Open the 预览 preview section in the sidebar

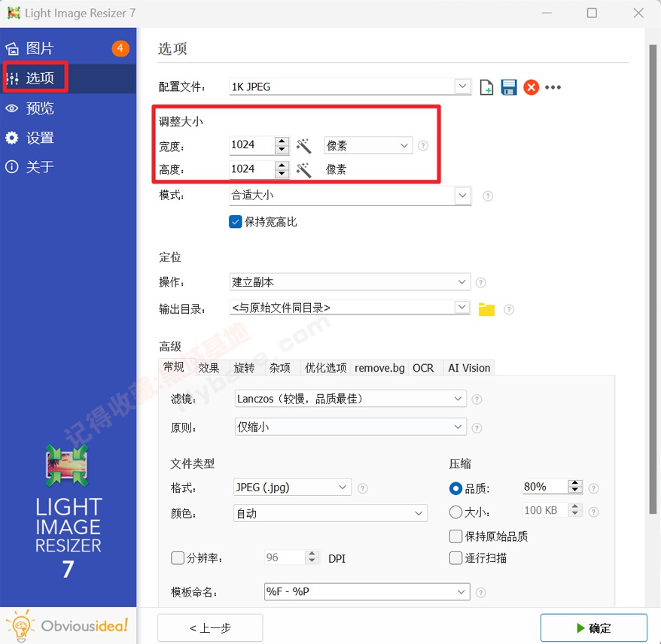click(x=38, y=108)
